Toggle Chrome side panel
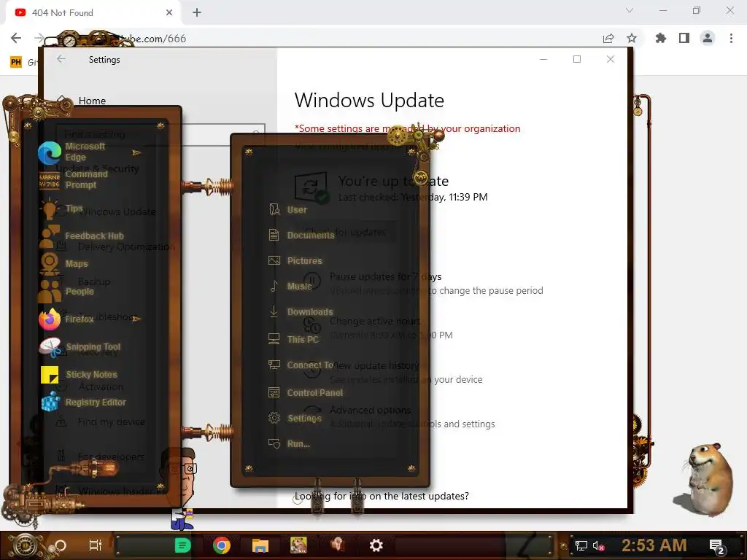747x560 pixels. (684, 38)
